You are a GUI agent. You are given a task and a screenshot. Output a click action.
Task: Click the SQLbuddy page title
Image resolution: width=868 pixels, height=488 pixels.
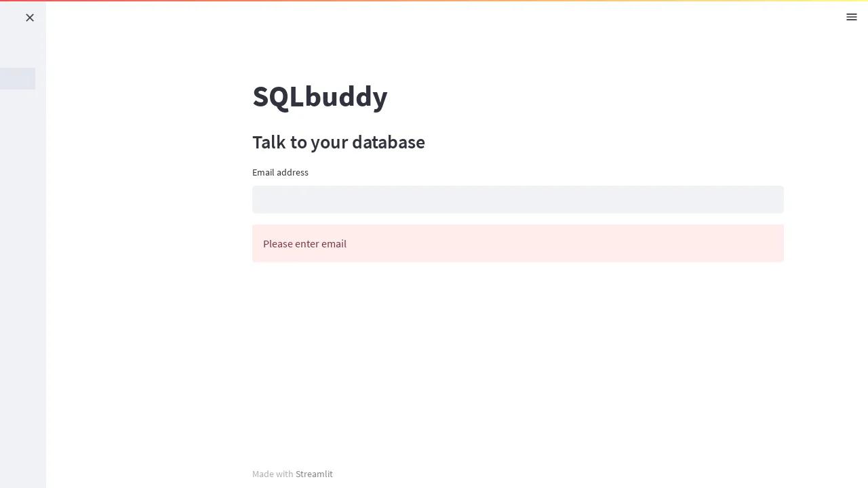click(319, 97)
